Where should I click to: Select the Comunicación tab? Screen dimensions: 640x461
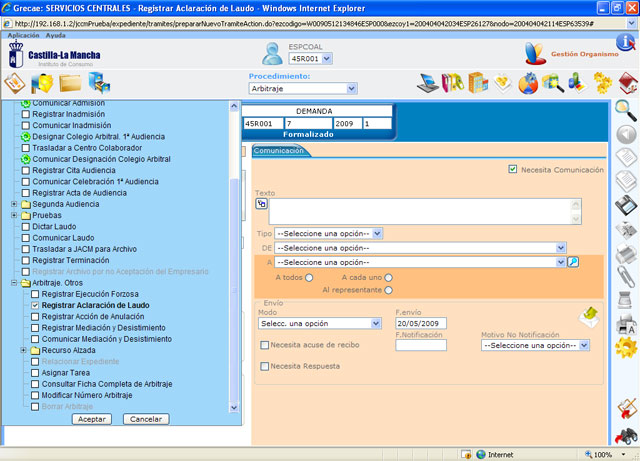pyautogui.click(x=278, y=151)
